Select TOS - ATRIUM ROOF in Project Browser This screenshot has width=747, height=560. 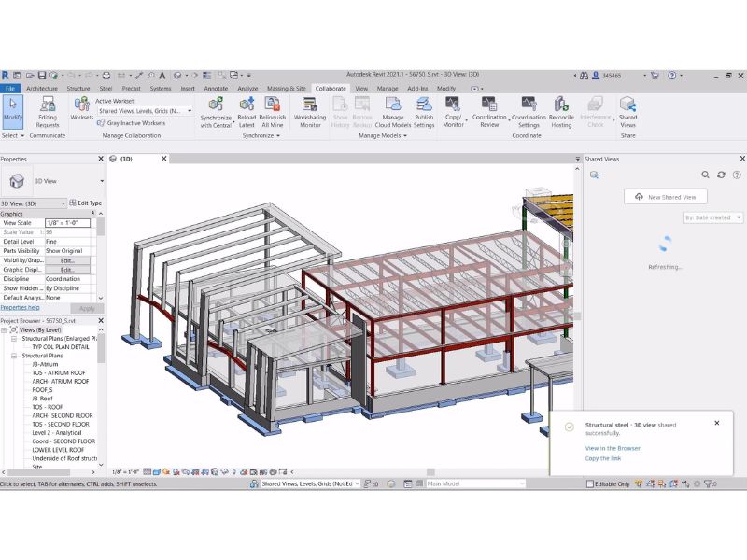click(x=60, y=372)
